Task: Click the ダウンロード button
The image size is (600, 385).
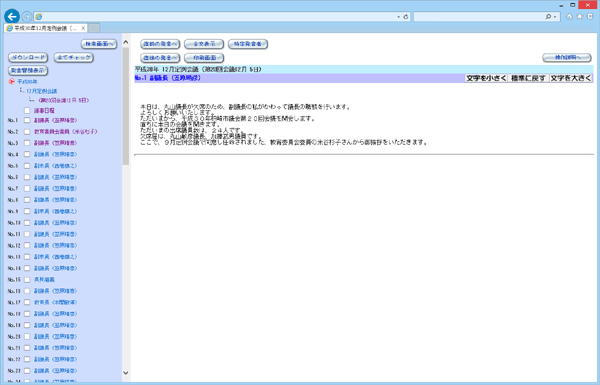Action: point(28,57)
